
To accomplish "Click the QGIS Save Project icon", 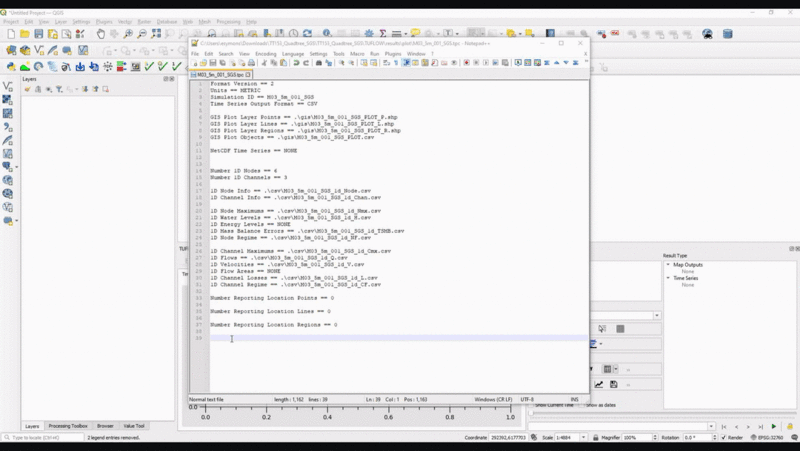I will [x=38, y=34].
